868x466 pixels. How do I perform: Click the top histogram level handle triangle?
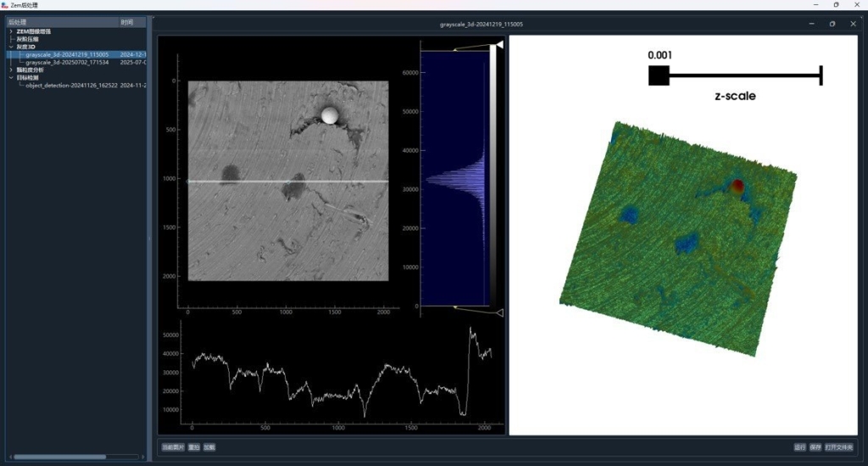point(499,45)
